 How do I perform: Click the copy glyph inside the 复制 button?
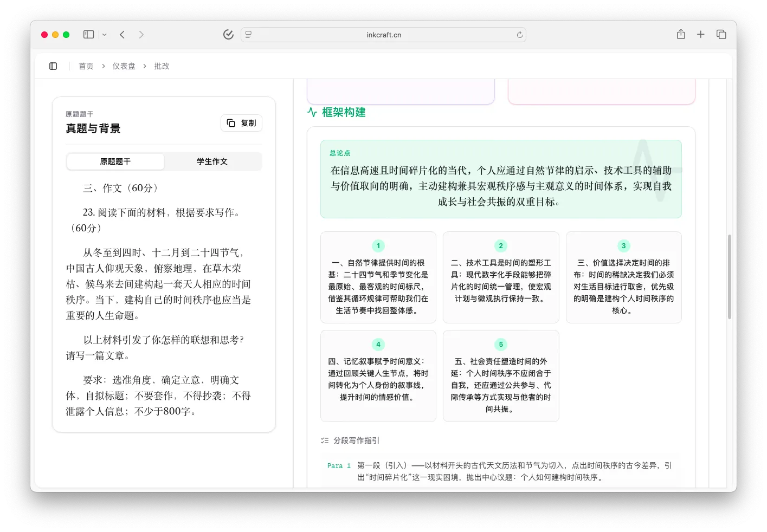(x=230, y=123)
